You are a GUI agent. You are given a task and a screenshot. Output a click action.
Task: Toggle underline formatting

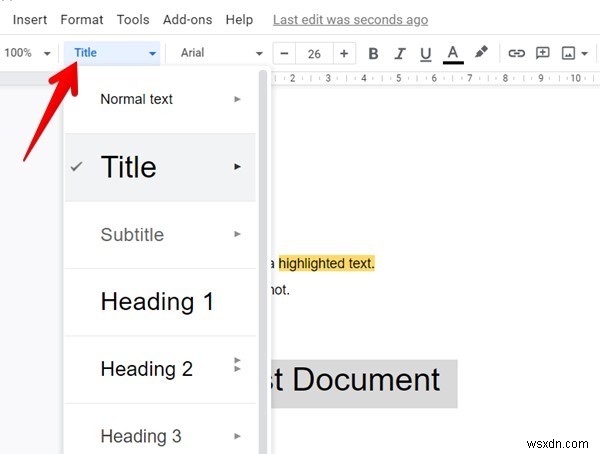(426, 54)
